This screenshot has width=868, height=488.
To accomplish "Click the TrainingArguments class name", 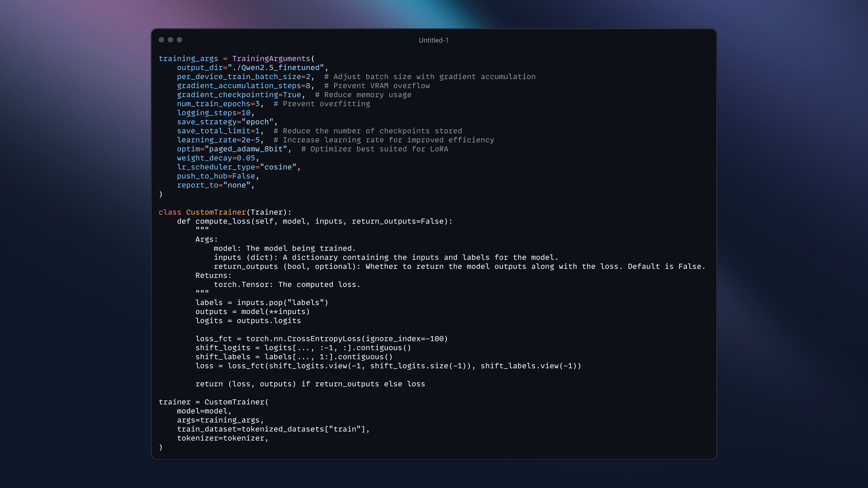I will (271, 59).
